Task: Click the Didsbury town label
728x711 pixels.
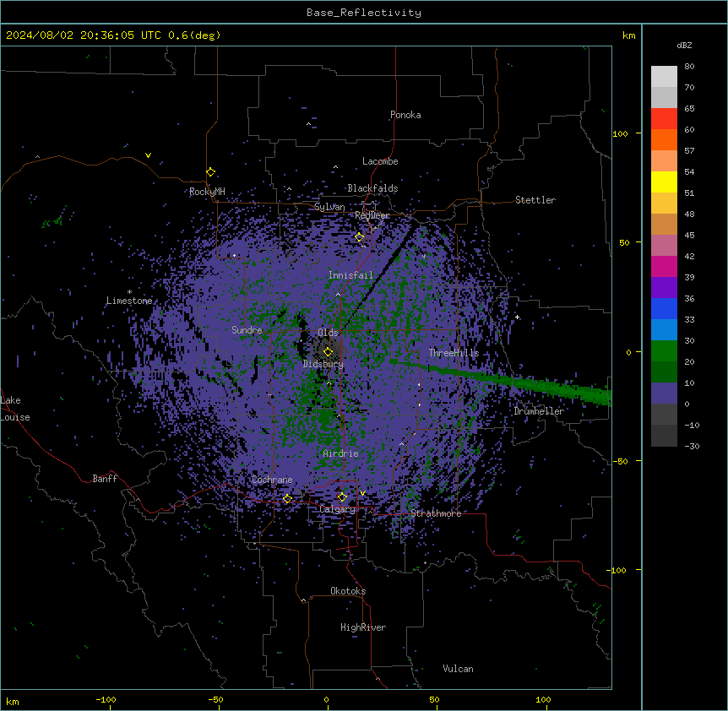Action: coord(323,364)
